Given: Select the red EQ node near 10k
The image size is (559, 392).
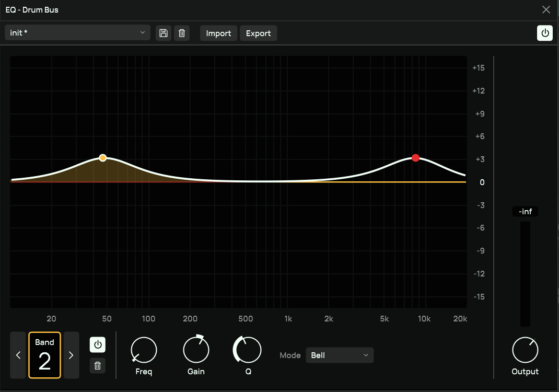Looking at the screenshot, I should (x=415, y=158).
